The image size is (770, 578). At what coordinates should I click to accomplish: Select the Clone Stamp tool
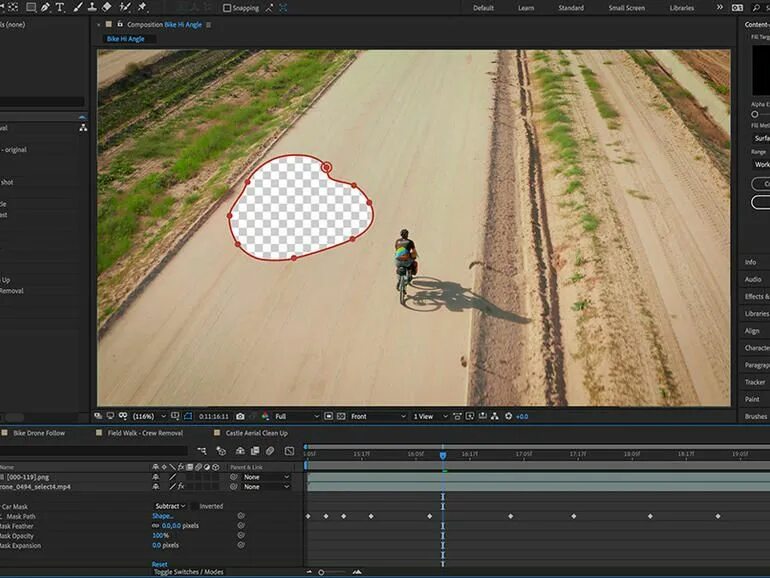coord(92,7)
